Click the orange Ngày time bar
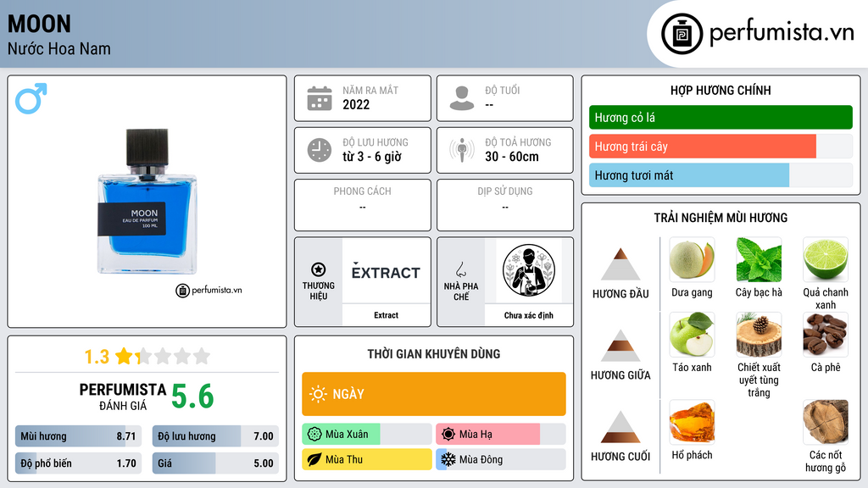Image resolution: width=868 pixels, height=488 pixels. pyautogui.click(x=434, y=394)
